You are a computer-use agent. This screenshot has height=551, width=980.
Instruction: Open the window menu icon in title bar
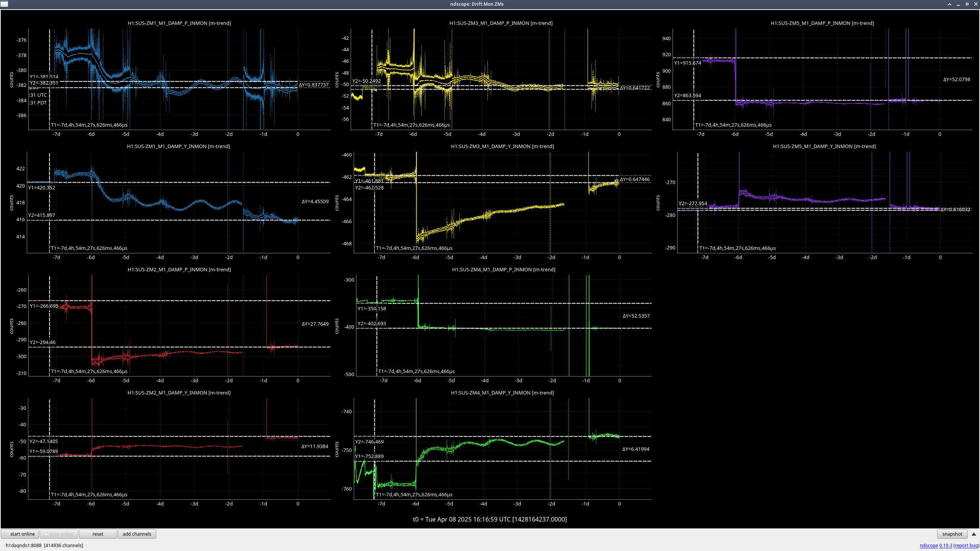point(4,4)
